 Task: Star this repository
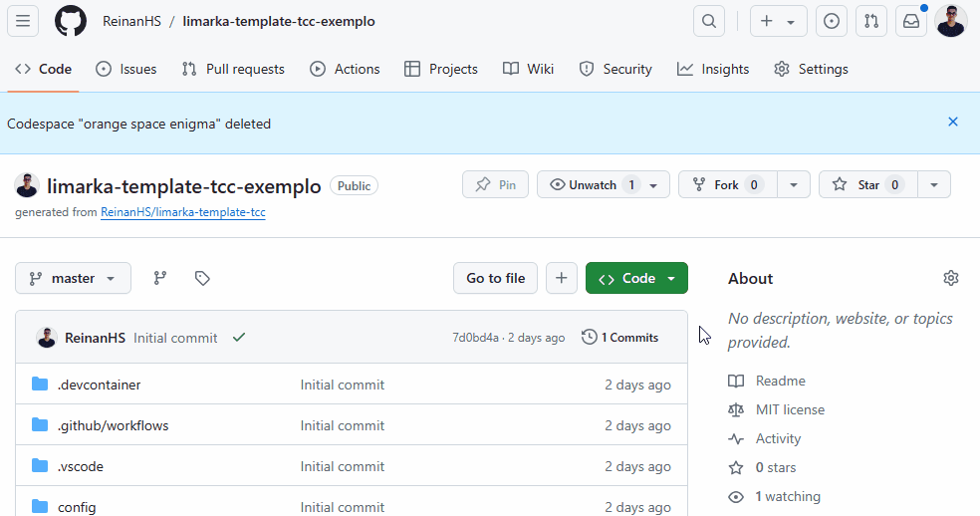868,184
